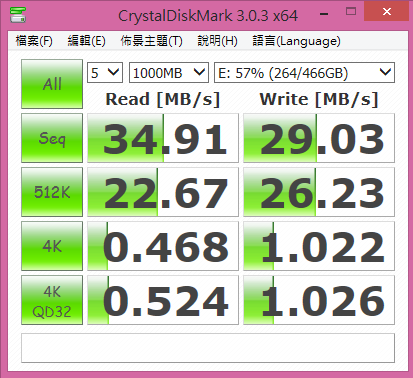Click the empty comment field at the bottom
The image size is (413, 378).
pyautogui.click(x=208, y=348)
